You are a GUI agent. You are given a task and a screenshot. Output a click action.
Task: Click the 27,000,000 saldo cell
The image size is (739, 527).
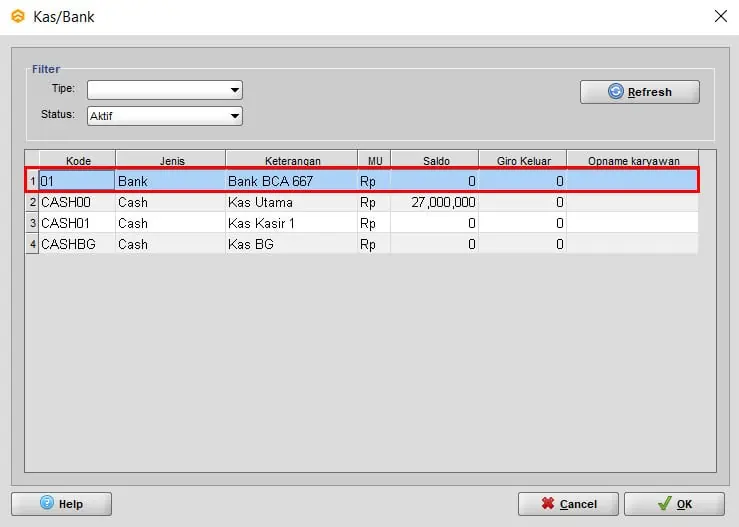(435, 202)
